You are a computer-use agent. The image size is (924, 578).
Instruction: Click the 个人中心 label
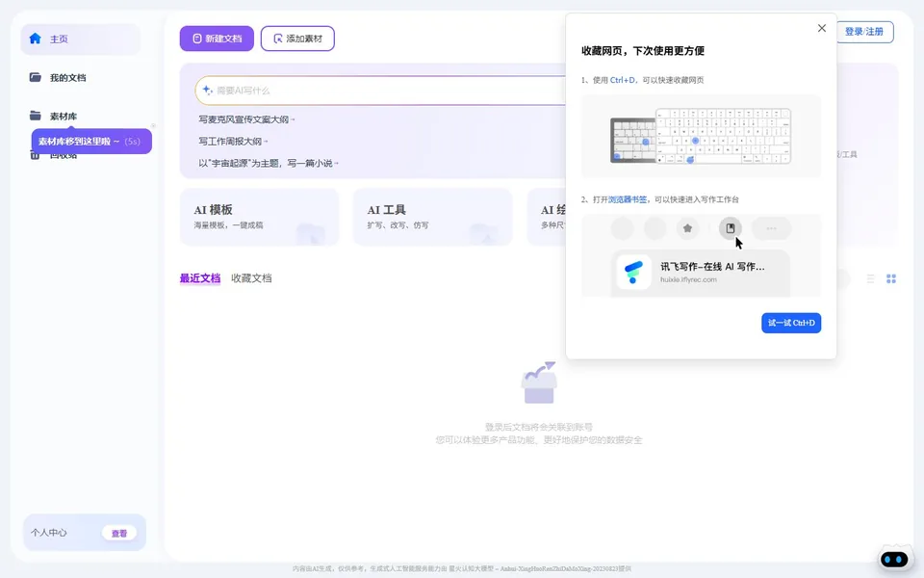tap(49, 533)
